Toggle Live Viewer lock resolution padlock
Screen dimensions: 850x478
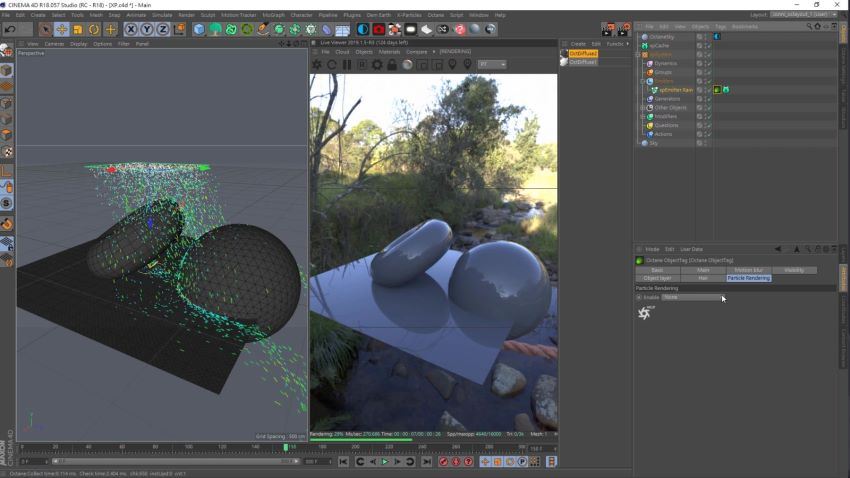(392, 64)
